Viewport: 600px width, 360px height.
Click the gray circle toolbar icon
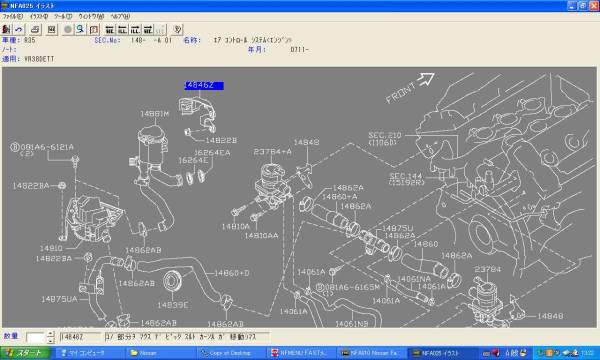67,29
